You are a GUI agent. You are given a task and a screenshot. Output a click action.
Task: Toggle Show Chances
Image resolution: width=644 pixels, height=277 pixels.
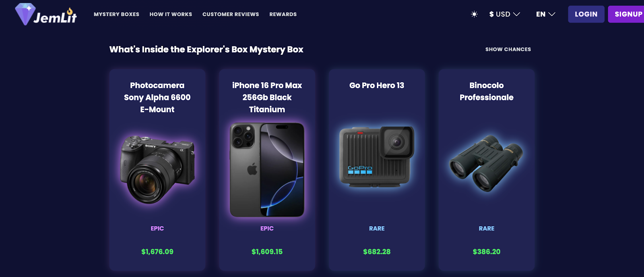508,49
